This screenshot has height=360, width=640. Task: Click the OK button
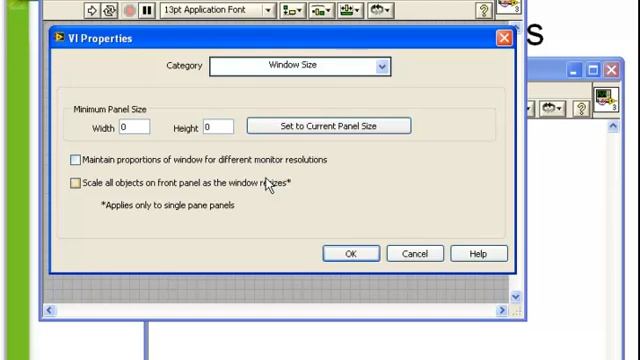click(351, 253)
